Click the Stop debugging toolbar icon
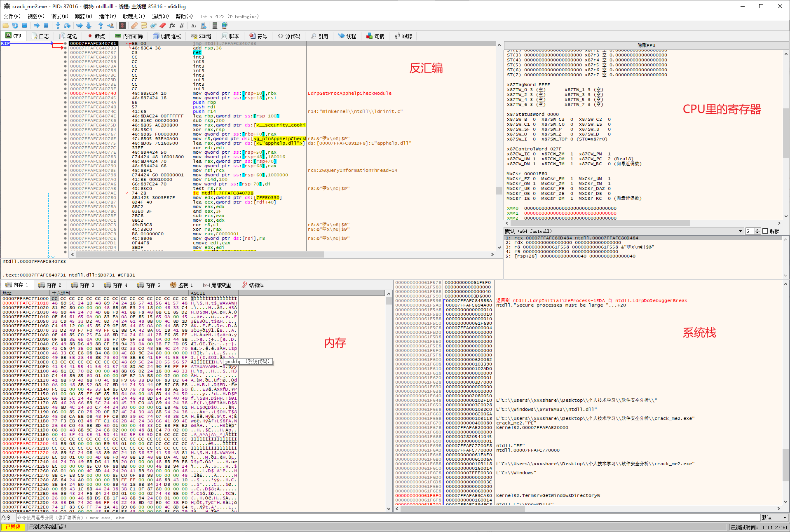The image size is (790, 532). tap(25, 25)
